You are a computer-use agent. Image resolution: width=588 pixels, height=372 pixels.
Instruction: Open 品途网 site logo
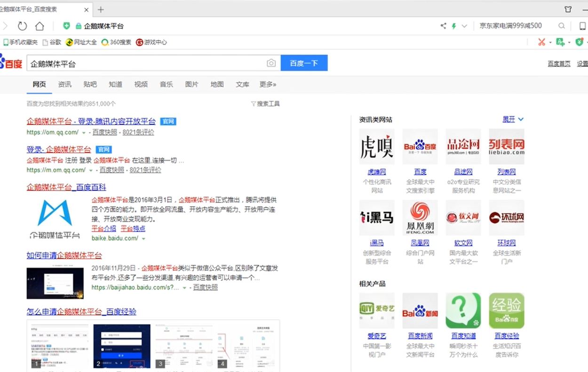click(463, 146)
